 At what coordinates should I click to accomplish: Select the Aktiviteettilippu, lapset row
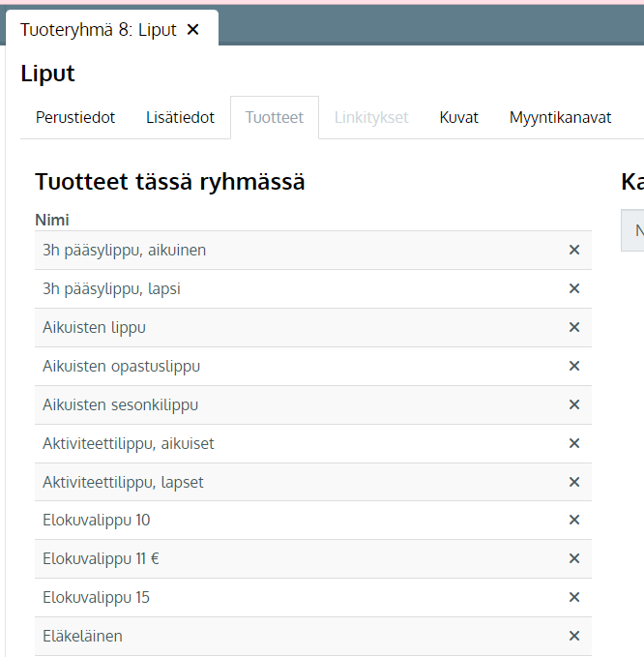pos(313,482)
